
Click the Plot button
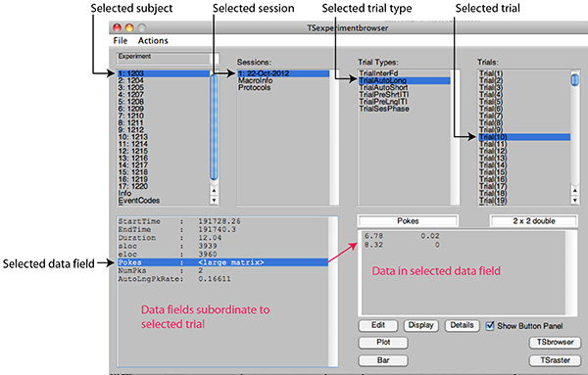pos(383,342)
